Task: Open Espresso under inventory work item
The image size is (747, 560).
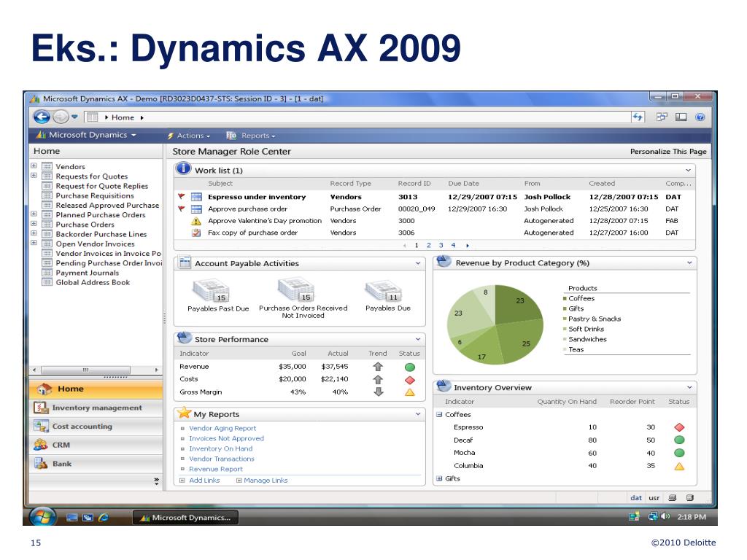Action: [257, 197]
